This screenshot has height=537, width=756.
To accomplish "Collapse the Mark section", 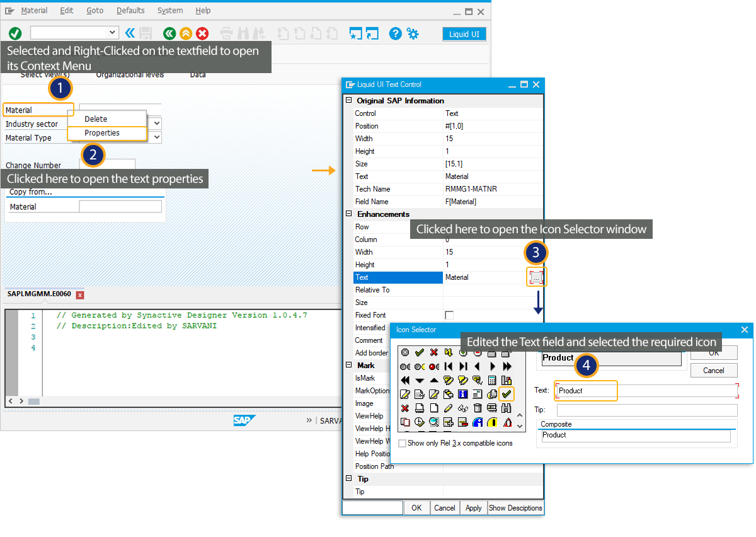I will (x=348, y=366).
